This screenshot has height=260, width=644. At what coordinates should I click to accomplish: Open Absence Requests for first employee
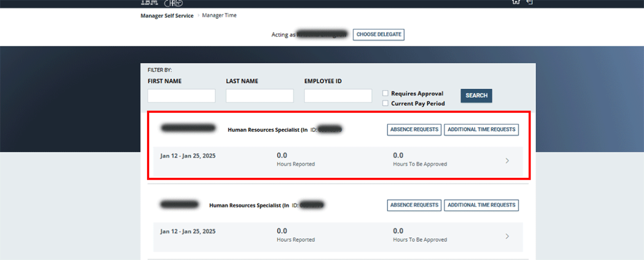click(x=414, y=129)
